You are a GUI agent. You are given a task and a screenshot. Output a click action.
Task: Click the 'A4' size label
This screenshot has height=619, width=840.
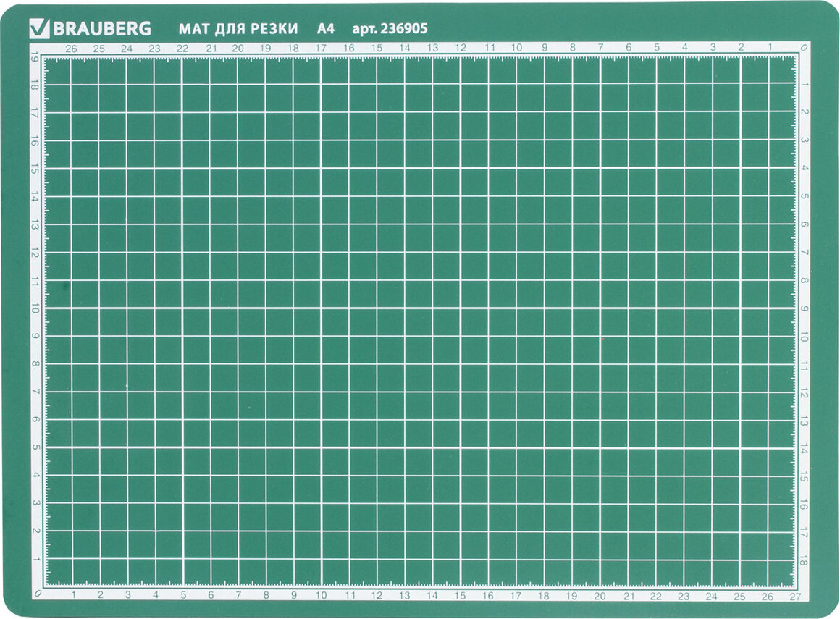click(326, 29)
